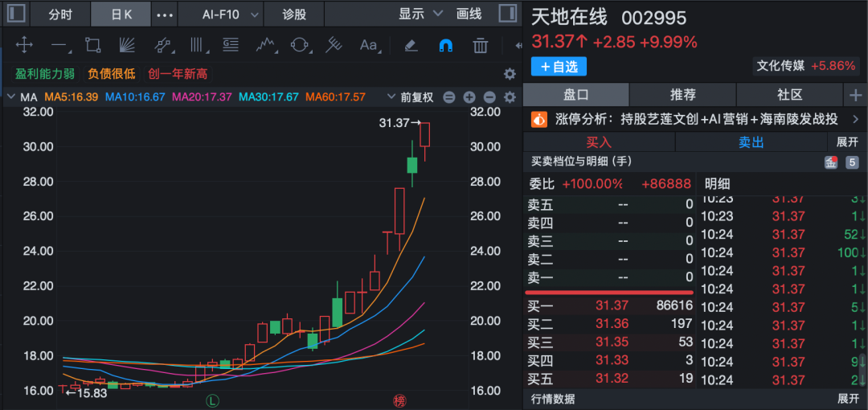Choose the rectangle drawing tool

92,45
